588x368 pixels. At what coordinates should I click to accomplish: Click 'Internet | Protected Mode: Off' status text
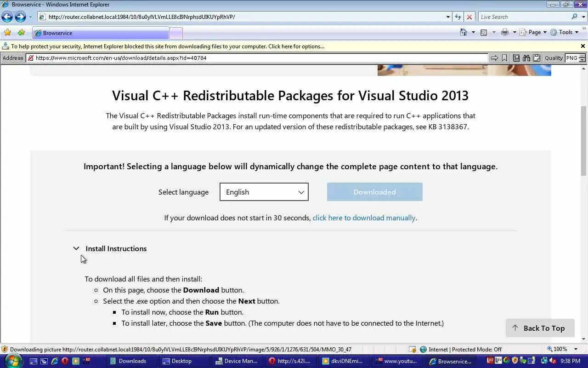click(x=465, y=349)
